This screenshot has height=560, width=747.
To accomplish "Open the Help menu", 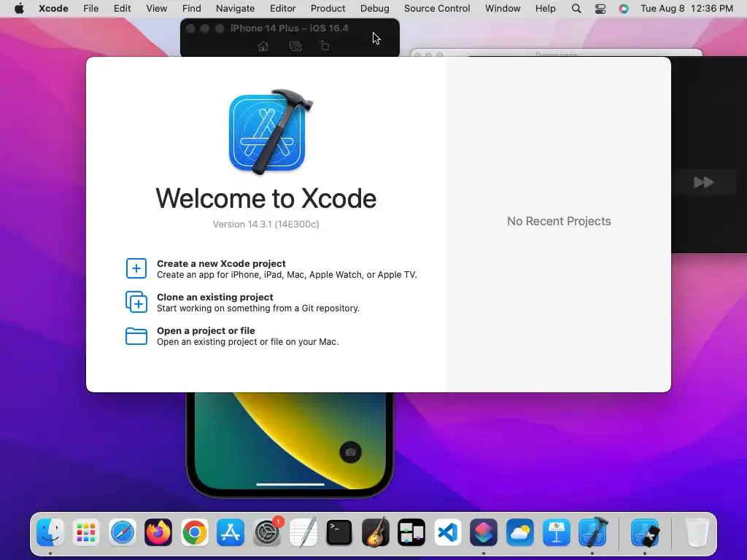I will click(x=545, y=8).
